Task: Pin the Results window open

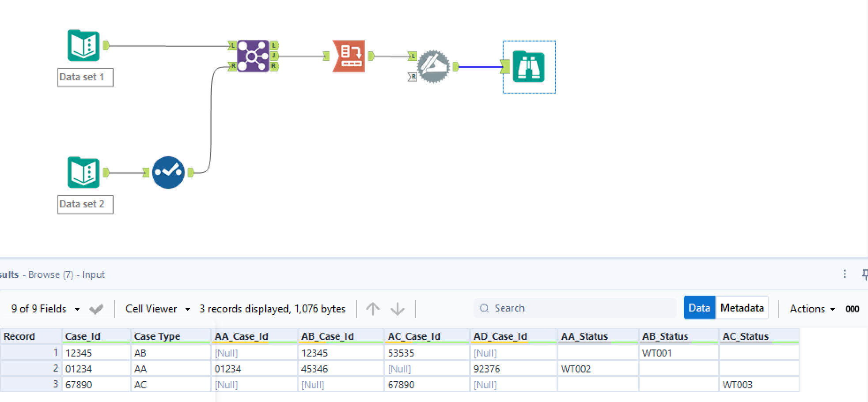Action: click(864, 274)
